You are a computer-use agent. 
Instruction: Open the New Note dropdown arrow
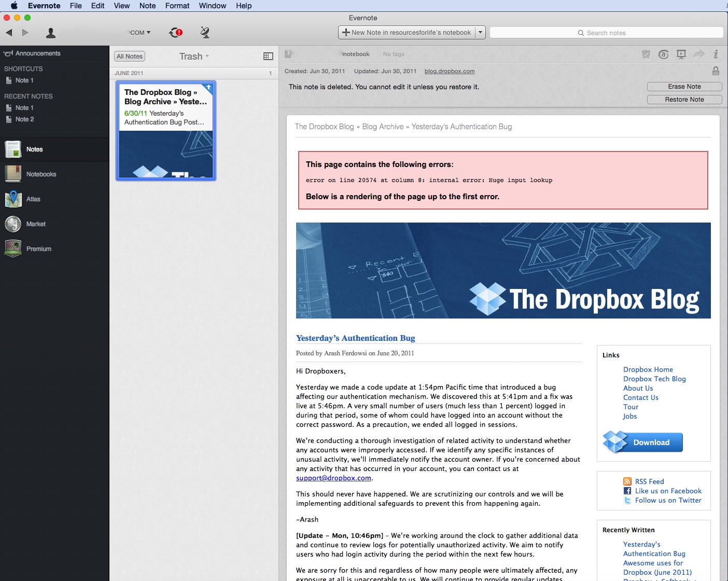click(480, 32)
